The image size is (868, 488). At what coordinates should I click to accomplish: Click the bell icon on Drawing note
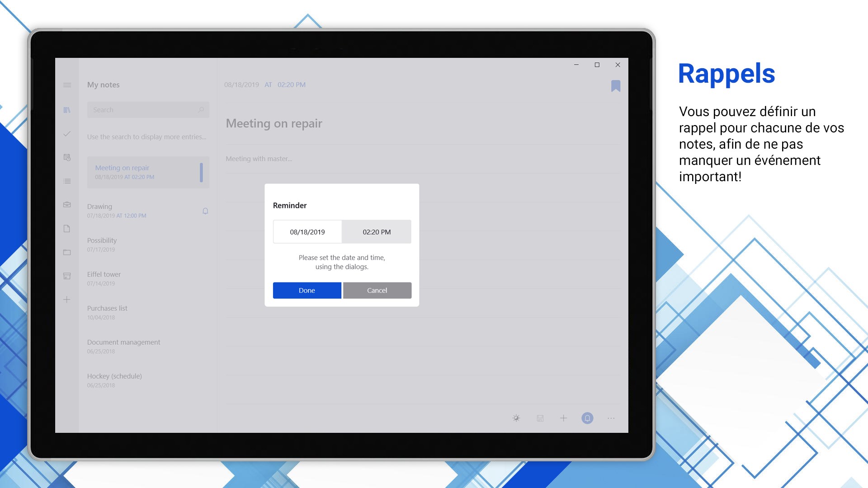pos(205,211)
